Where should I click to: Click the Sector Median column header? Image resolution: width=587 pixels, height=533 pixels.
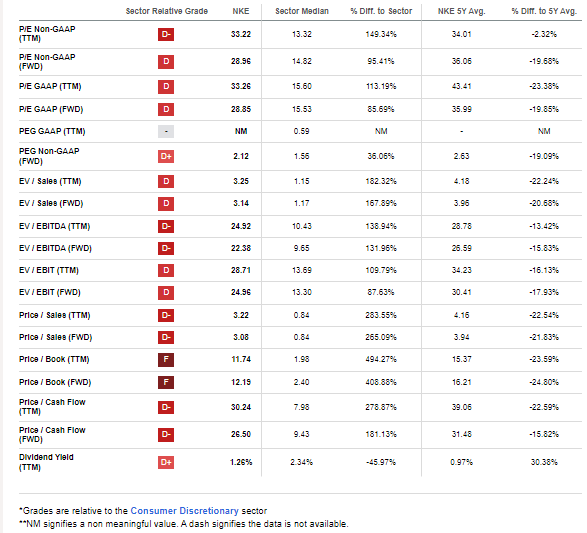302,11
